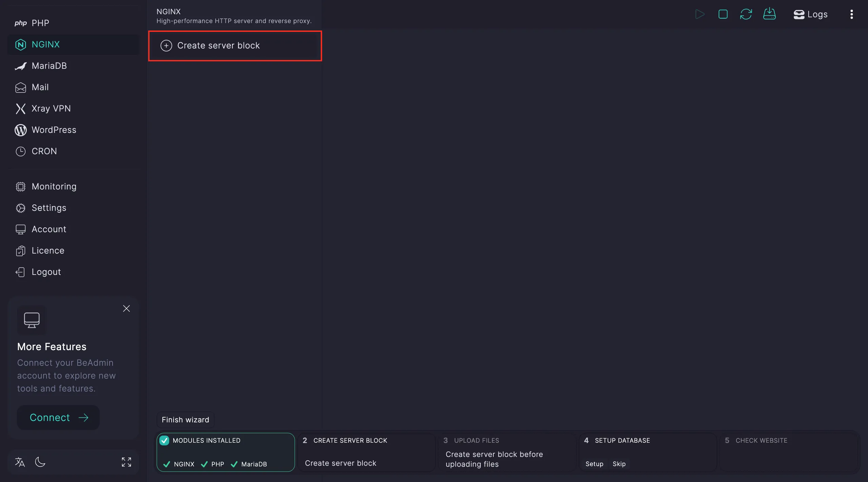Click the More Features heading

point(52,346)
